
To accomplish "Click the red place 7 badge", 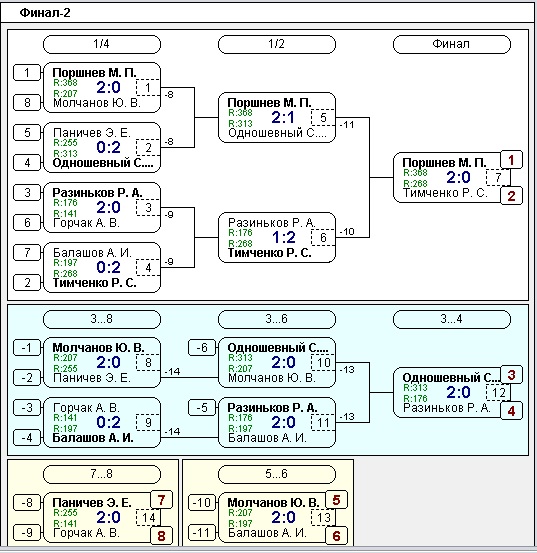I will [161, 500].
